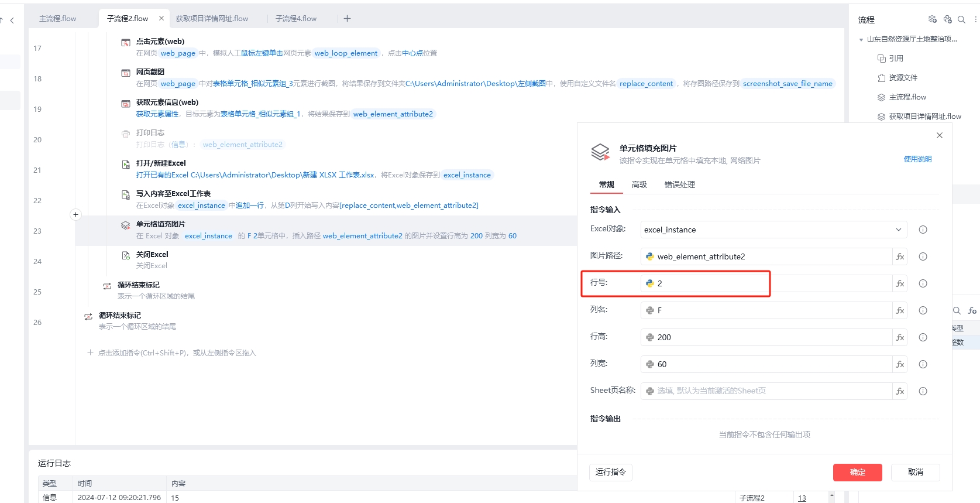Click the Sheet页名称 input field

tap(766, 391)
